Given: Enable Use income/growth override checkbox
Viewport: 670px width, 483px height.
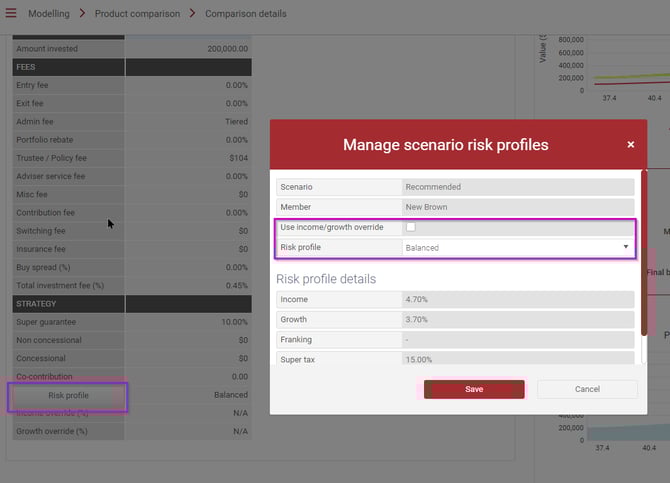Looking at the screenshot, I should (x=410, y=228).
